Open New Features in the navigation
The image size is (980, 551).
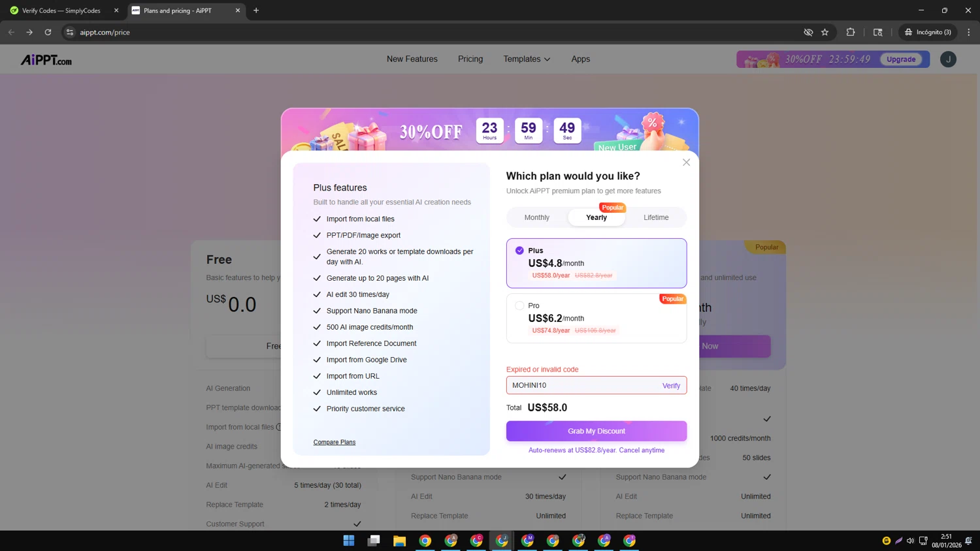coord(412,59)
